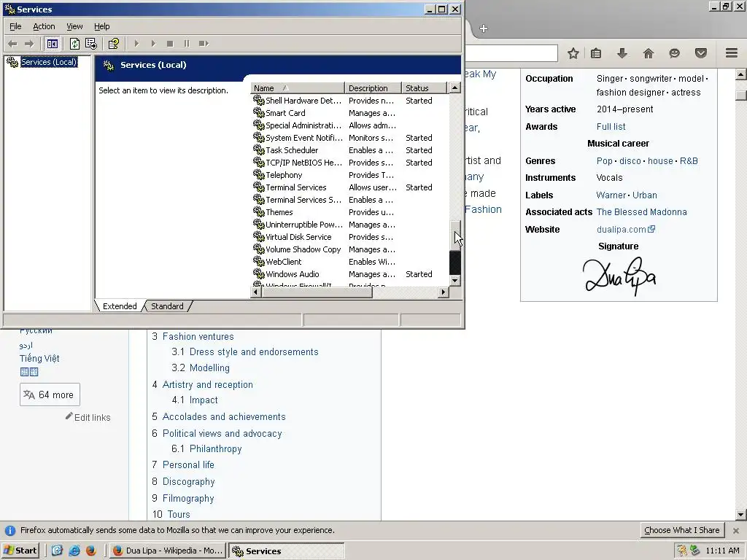Open Firefox hamburger menu
Screen dimensions: 747x560
[x=732, y=52]
